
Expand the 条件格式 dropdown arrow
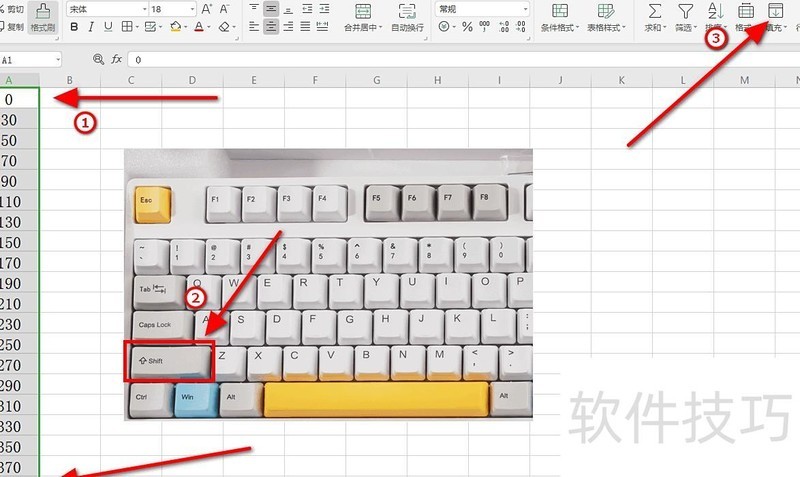coord(577,28)
